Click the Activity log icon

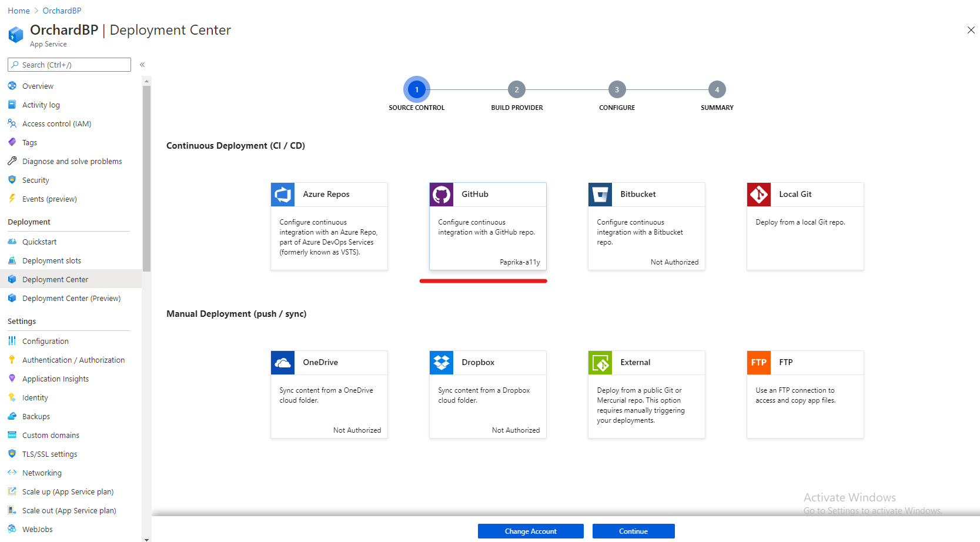pos(12,105)
